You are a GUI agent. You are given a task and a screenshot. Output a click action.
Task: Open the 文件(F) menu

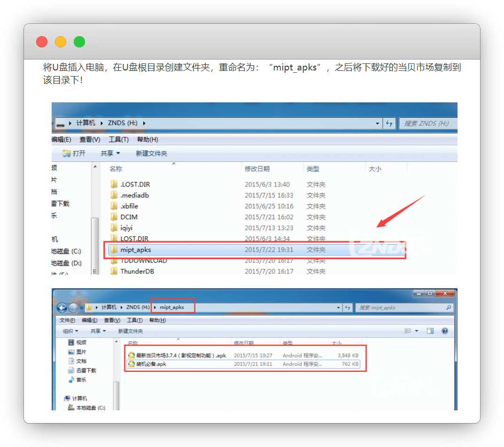(x=67, y=320)
